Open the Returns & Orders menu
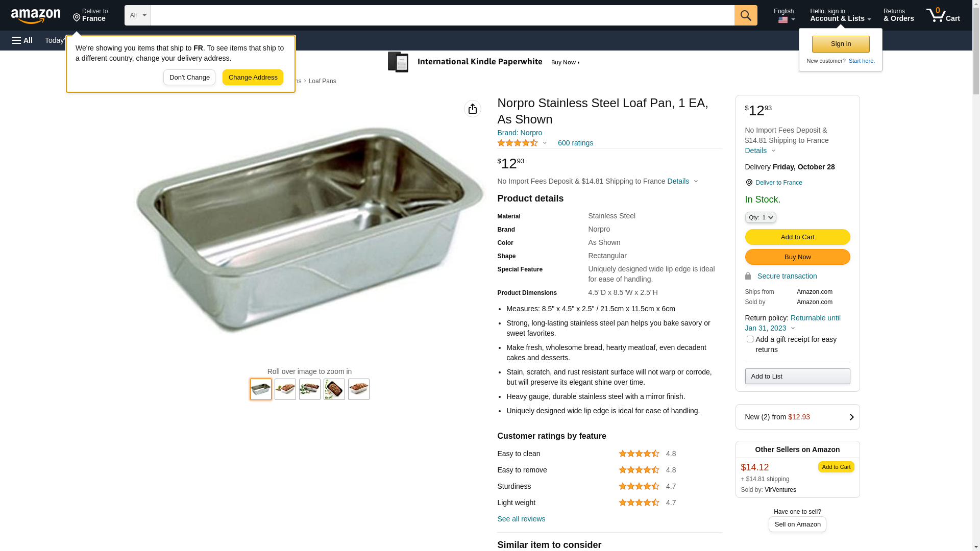980x551 pixels. (x=898, y=15)
